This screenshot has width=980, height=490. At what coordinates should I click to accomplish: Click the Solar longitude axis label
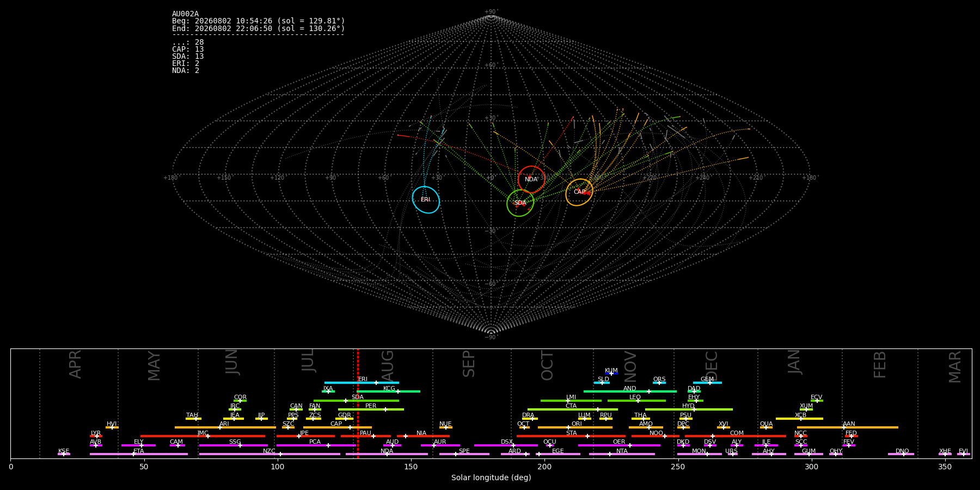tap(491, 478)
